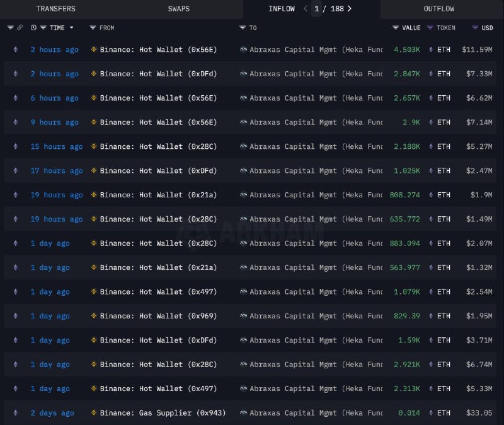The width and height of the screenshot is (504, 425).
Task: Open '9 hours ago' transaction link
Action: 55,122
